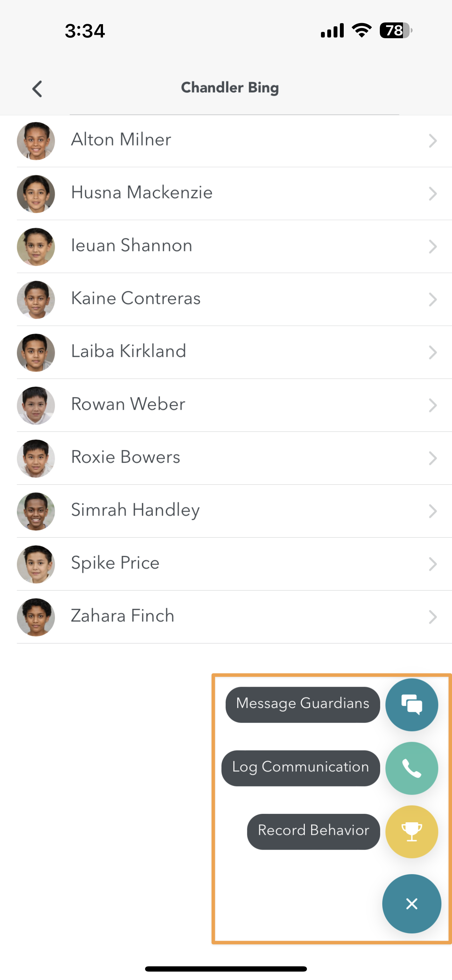Viewport: 452px width, 980px height.
Task: Open Simrah Handley's student name
Action: 136,510
